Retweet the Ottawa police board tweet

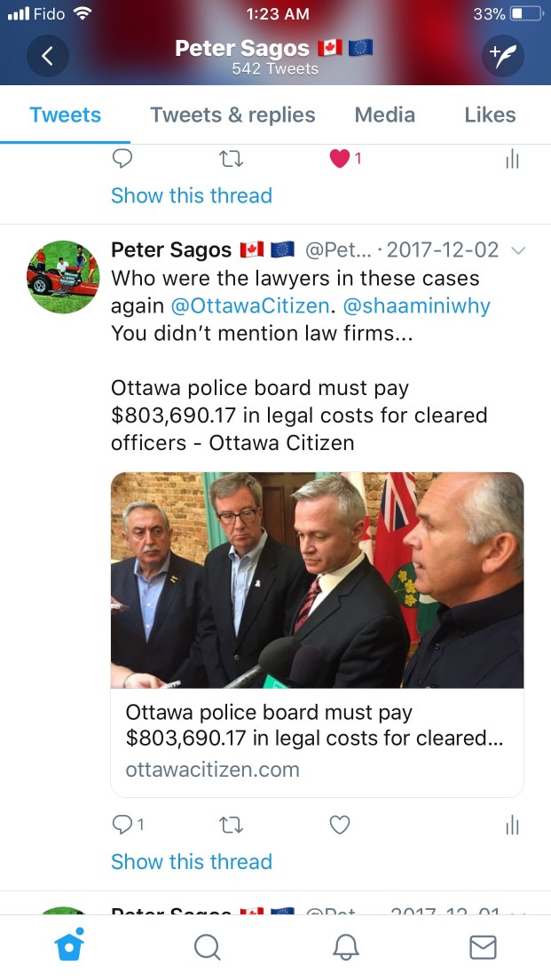pyautogui.click(x=232, y=826)
